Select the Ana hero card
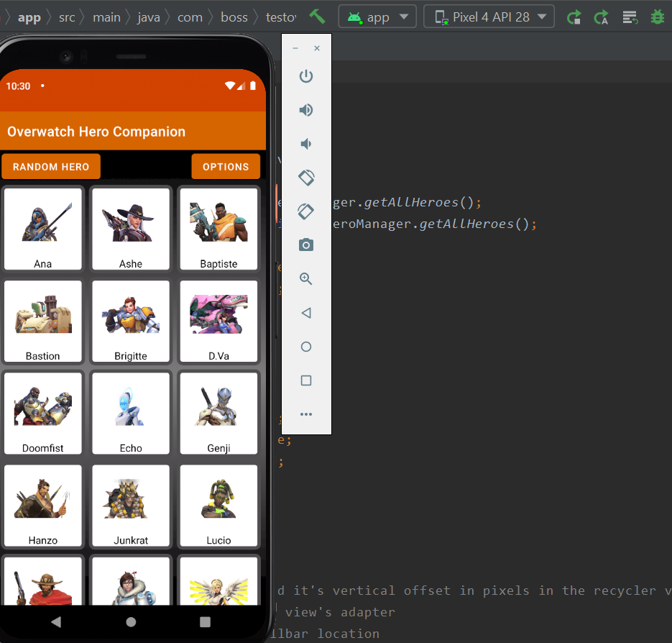This screenshot has width=672, height=643. [43, 229]
